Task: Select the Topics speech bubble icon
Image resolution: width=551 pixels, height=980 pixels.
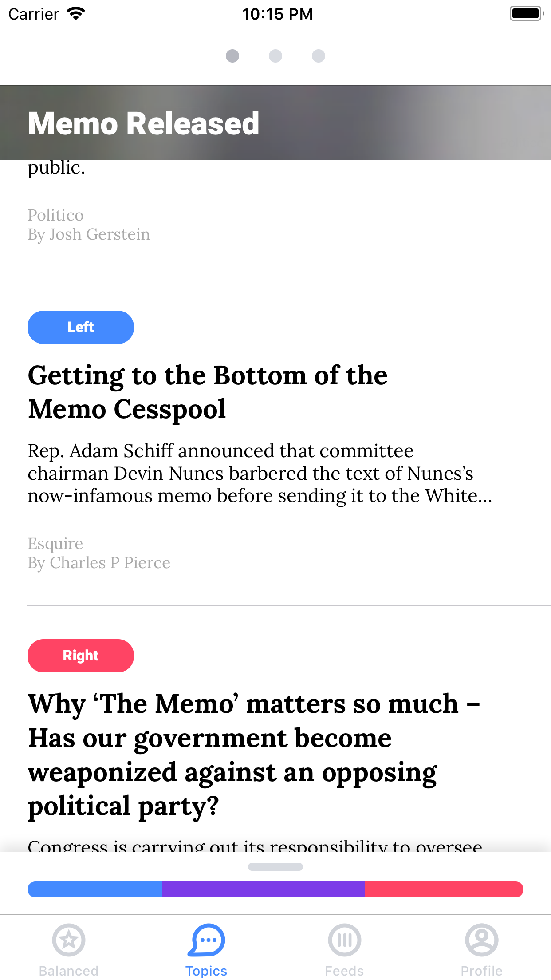Action: point(206,940)
